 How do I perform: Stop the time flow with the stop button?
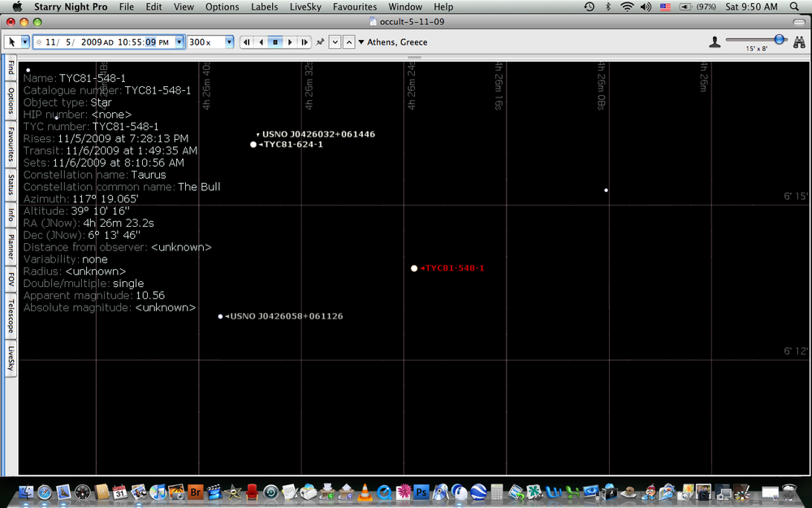[x=275, y=41]
